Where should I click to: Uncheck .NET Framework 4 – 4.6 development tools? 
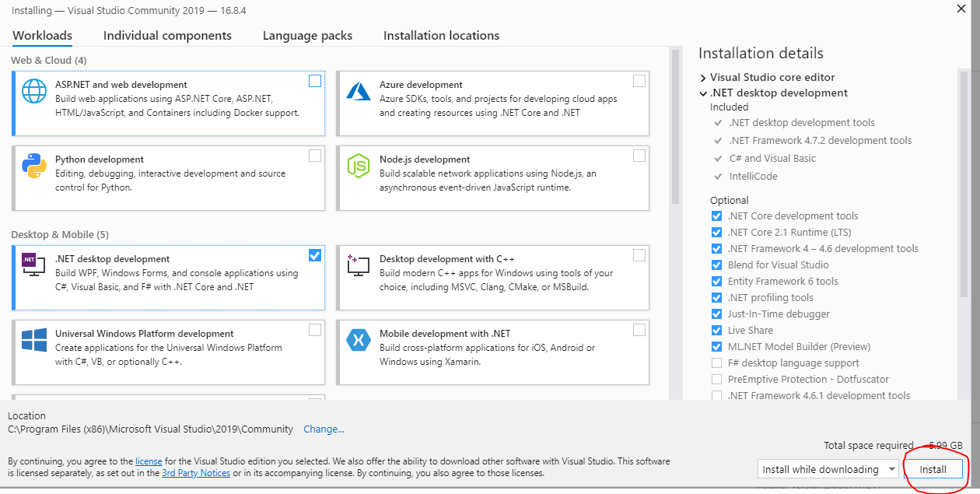click(x=716, y=249)
